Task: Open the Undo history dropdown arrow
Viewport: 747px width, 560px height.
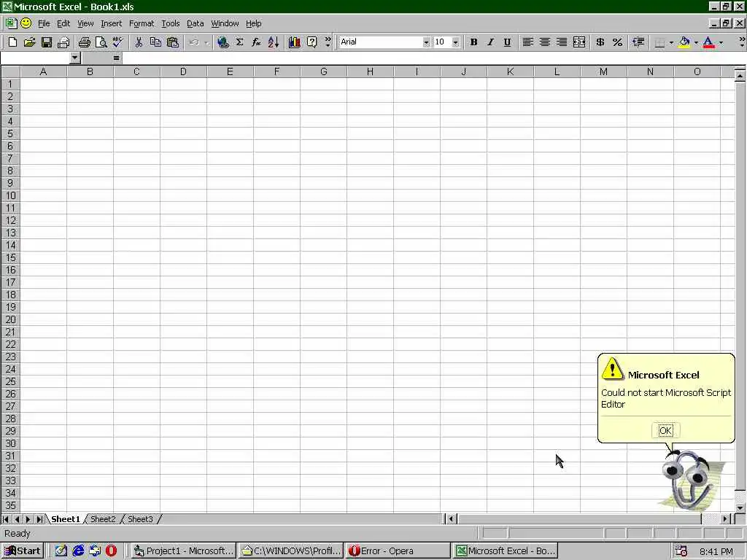Action: click(206, 42)
